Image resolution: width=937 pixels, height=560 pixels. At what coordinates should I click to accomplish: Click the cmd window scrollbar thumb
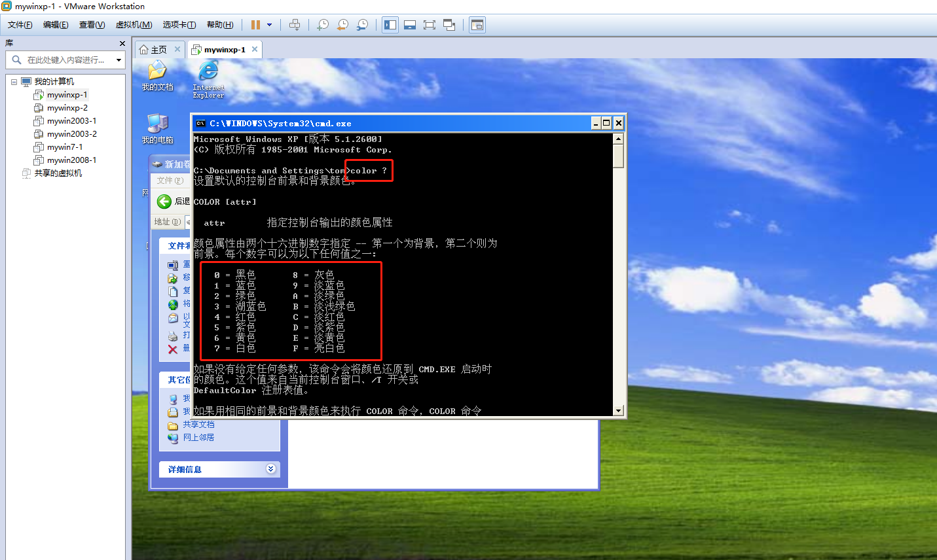[618, 156]
